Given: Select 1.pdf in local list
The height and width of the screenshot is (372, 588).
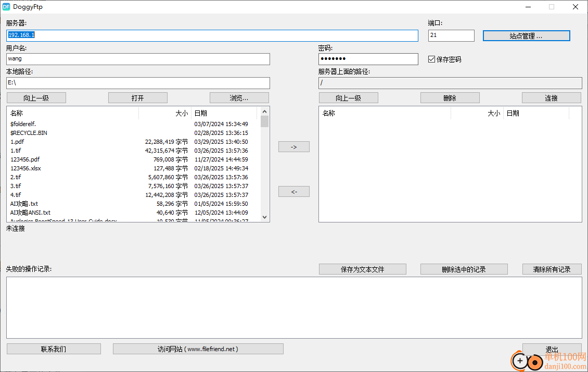Looking at the screenshot, I should [17, 142].
